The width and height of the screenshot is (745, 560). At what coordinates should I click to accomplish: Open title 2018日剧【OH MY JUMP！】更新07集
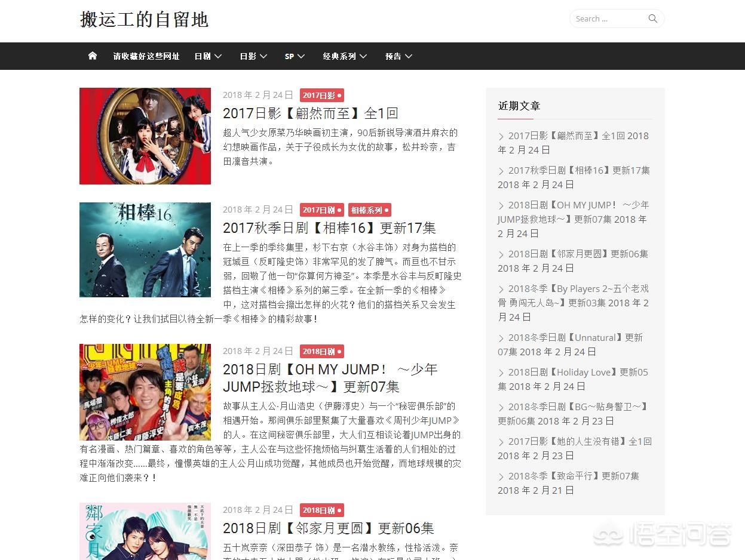tap(330, 378)
